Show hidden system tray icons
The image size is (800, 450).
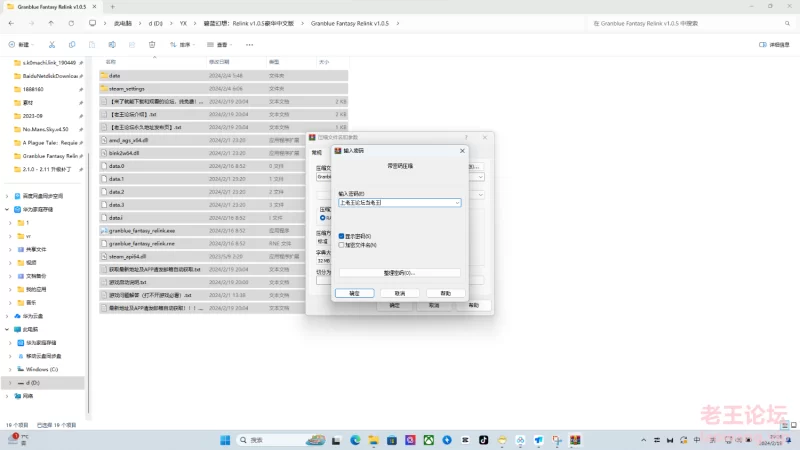(x=643, y=440)
